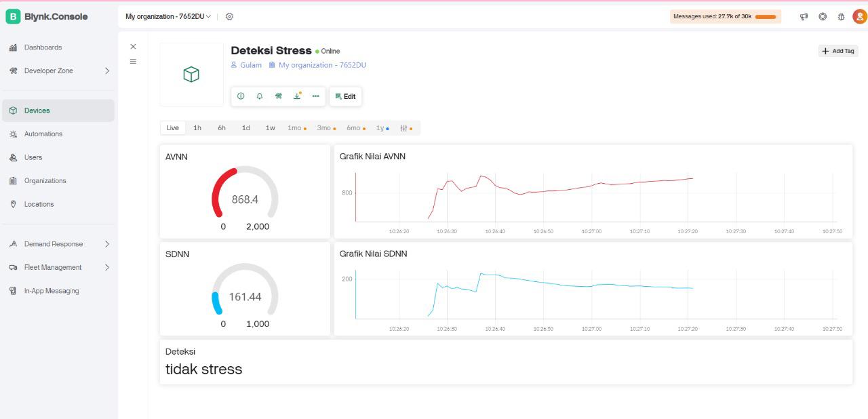This screenshot has height=419, width=868.
Task: Open the My organization dropdown
Action: point(167,16)
